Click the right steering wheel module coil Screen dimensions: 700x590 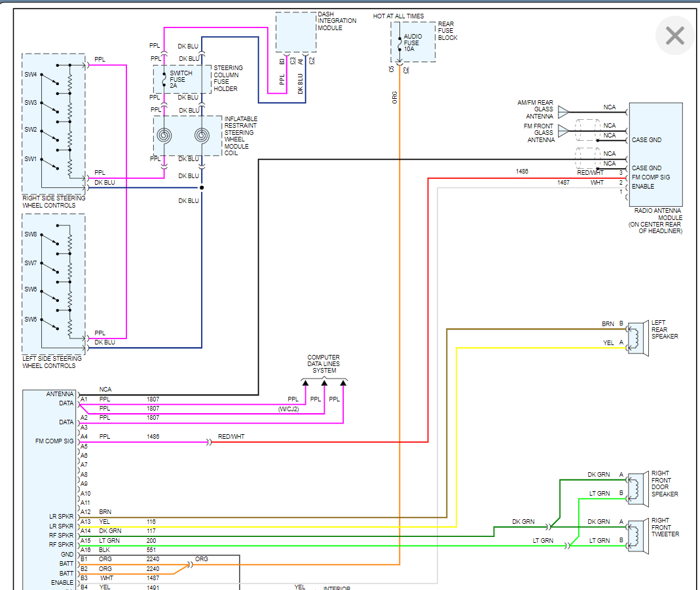(202, 136)
